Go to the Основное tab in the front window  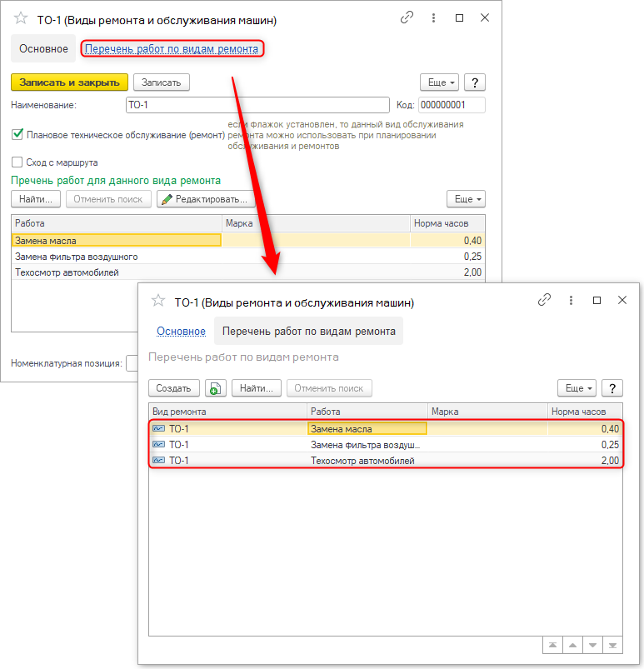point(181,331)
